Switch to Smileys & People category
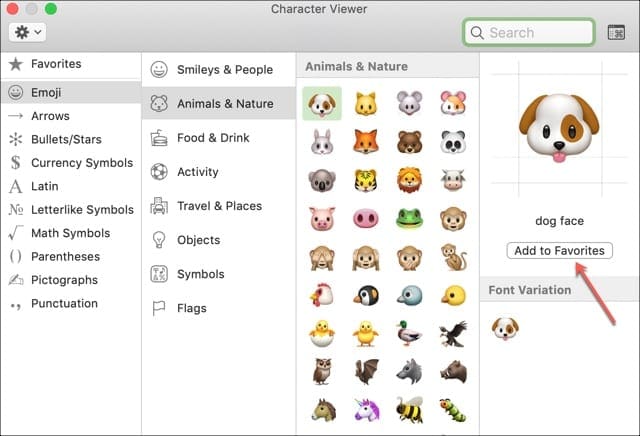Viewport: 640px width, 436px height. coord(223,70)
